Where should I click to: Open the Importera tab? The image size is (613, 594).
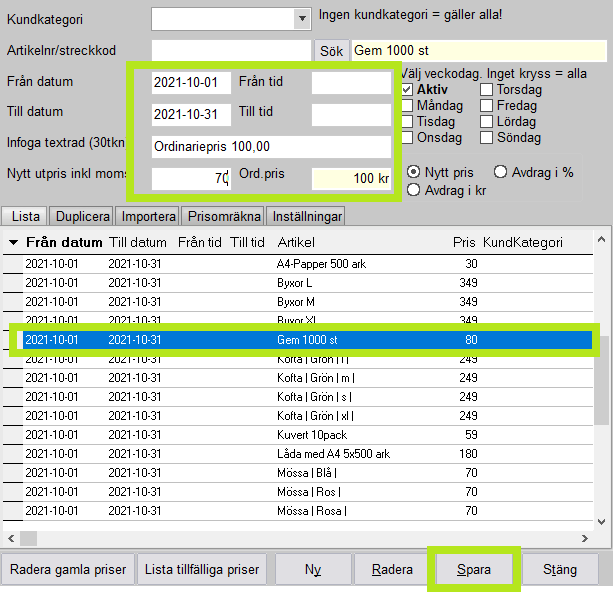coord(149,216)
